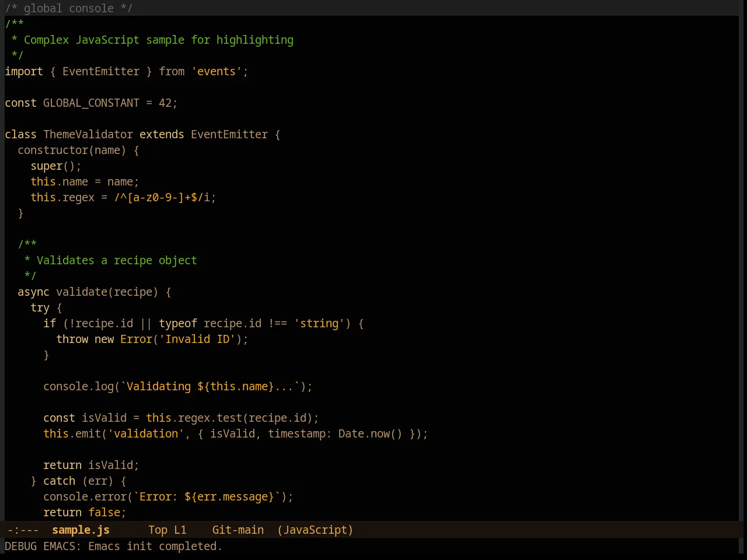Click the 'super();' call
Screen dimensions: 747x560
(56, 166)
